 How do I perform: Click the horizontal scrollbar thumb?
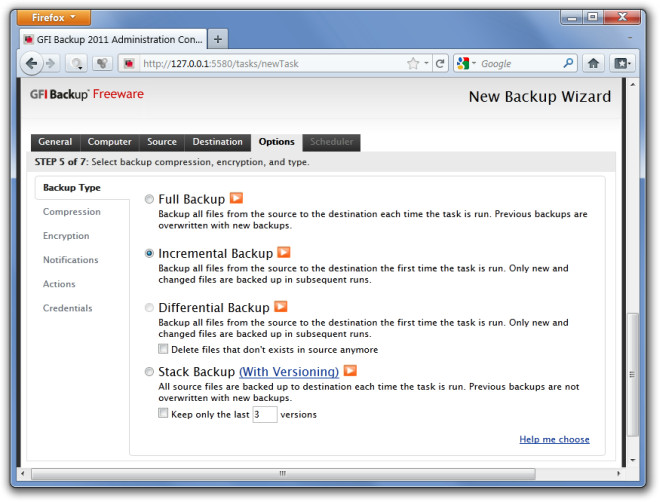coord(283,474)
